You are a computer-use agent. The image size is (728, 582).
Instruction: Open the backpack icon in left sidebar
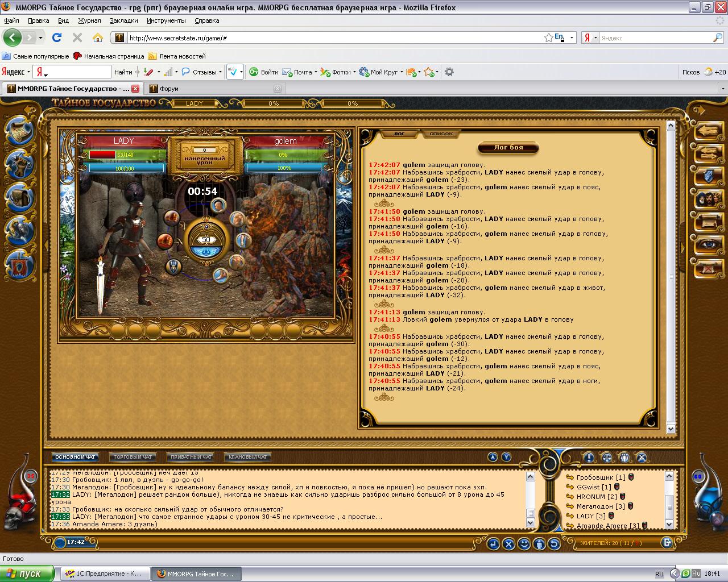coord(20,197)
